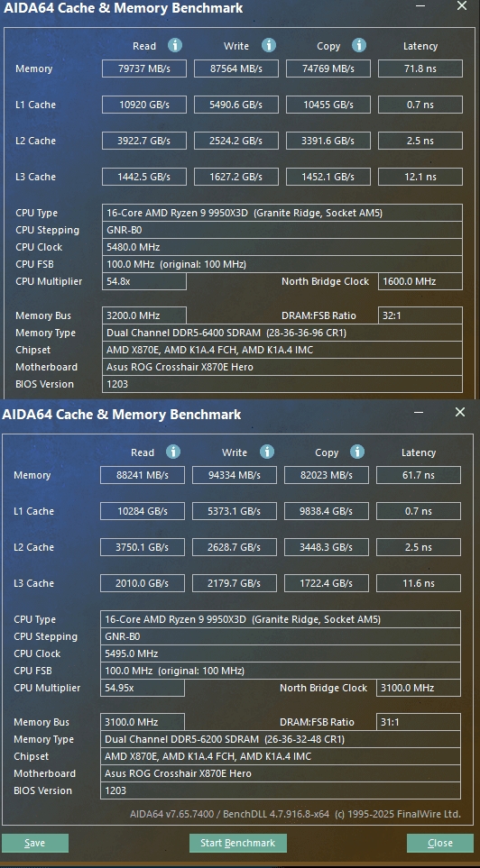This screenshot has height=868, width=480.
Task: Click Memory Bus 3100.0 MHz field
Action: [143, 722]
